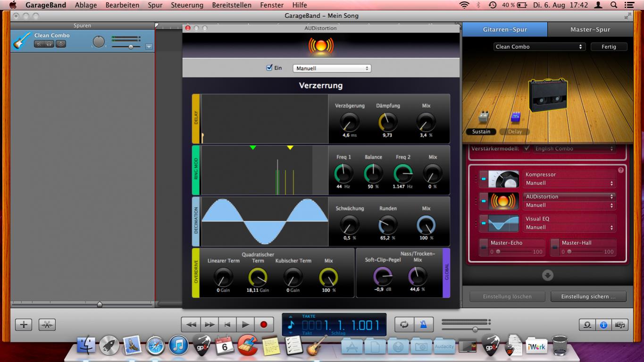Click the Einstellung sichern button
This screenshot has height=362, width=644.
(x=588, y=296)
